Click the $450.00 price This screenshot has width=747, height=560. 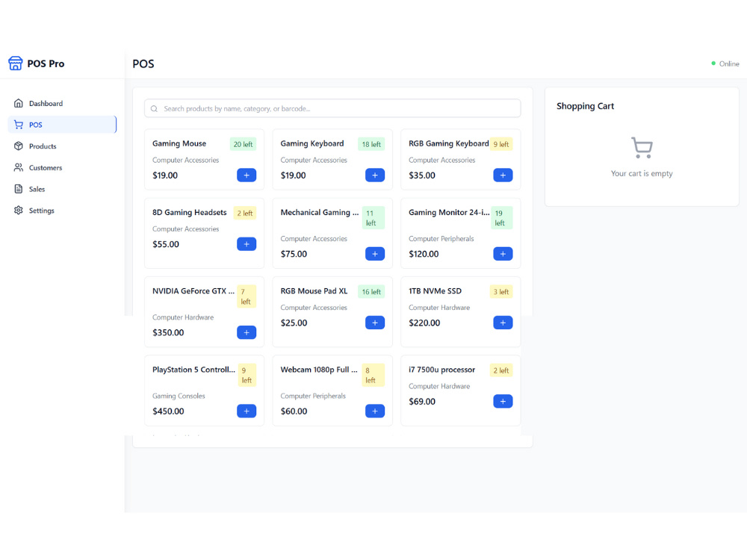(168, 411)
